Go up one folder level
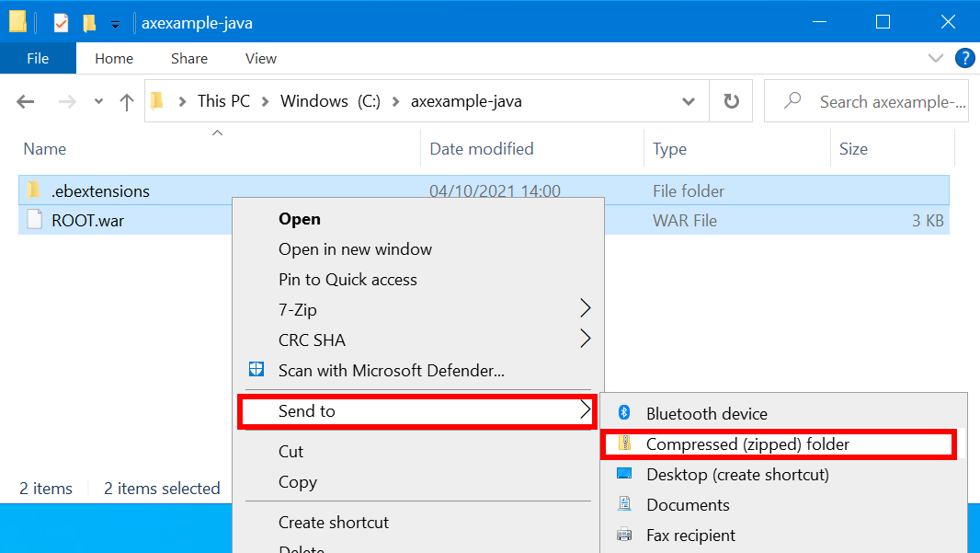This screenshot has width=980, height=553. 126,101
